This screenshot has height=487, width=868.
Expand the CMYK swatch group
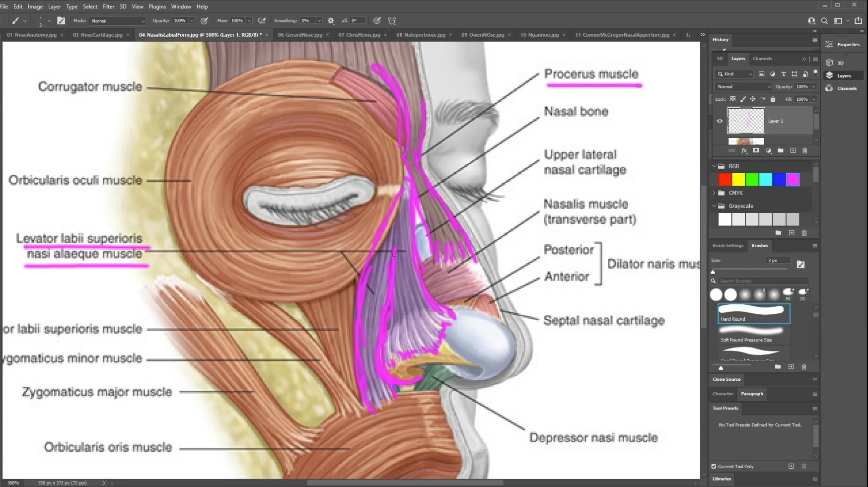(714, 193)
